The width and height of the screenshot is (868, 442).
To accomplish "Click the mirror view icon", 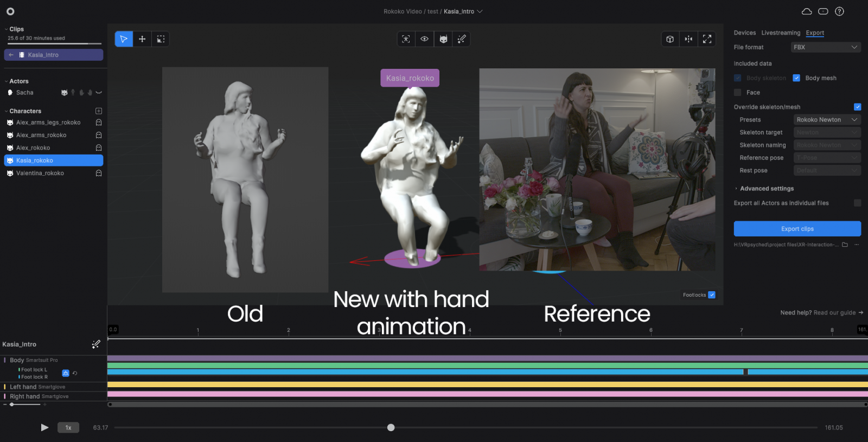I will (688, 39).
